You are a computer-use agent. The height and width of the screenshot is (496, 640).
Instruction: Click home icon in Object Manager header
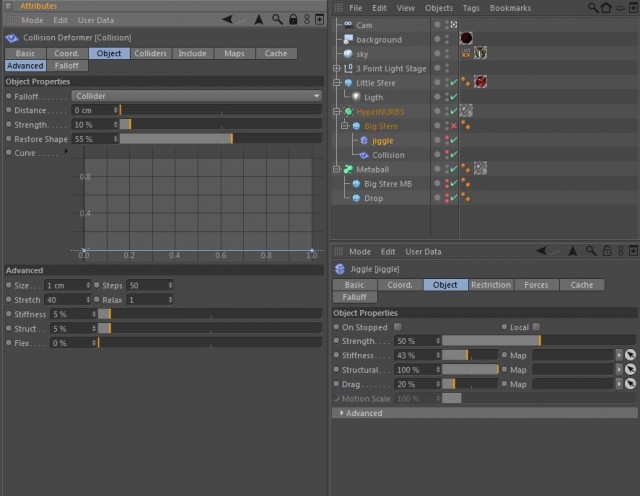coord(607,8)
